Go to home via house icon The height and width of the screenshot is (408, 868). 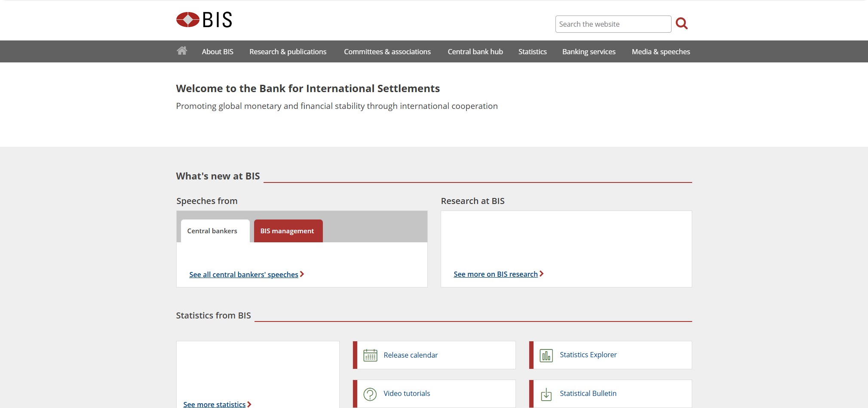click(x=182, y=51)
